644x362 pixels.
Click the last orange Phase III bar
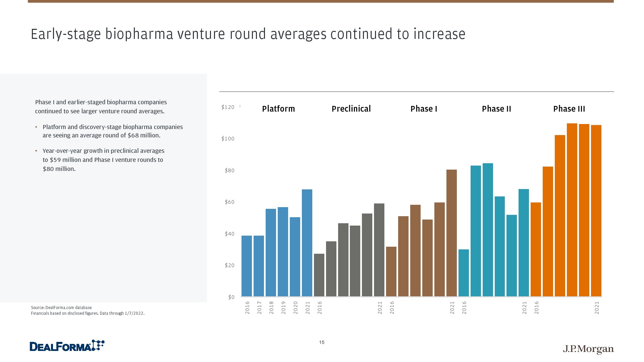596,210
